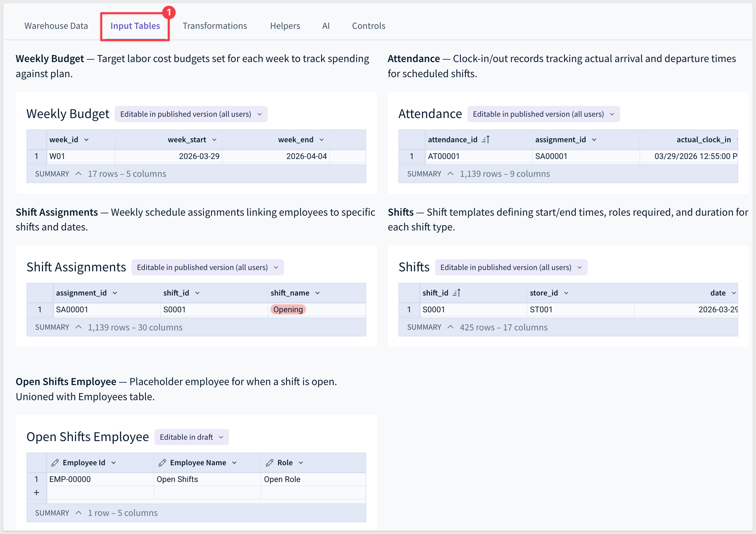
Task: Click empty Role cell in new row
Action: pyautogui.click(x=313, y=492)
